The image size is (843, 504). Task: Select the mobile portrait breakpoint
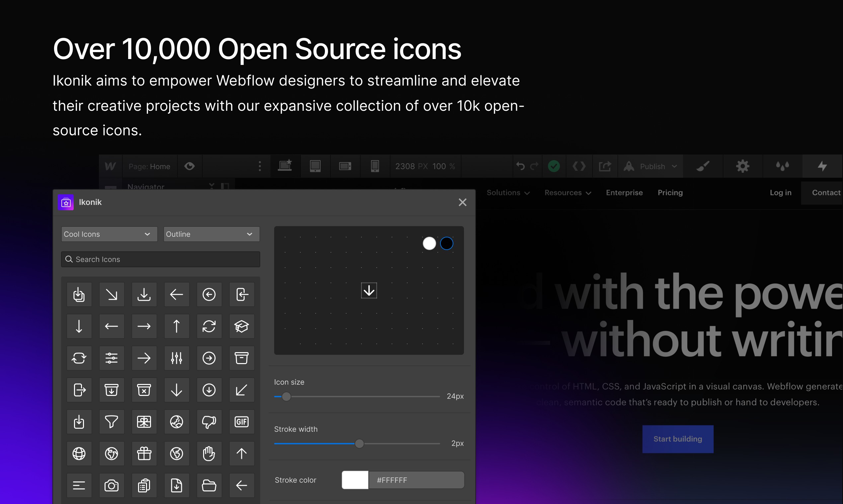point(375,166)
